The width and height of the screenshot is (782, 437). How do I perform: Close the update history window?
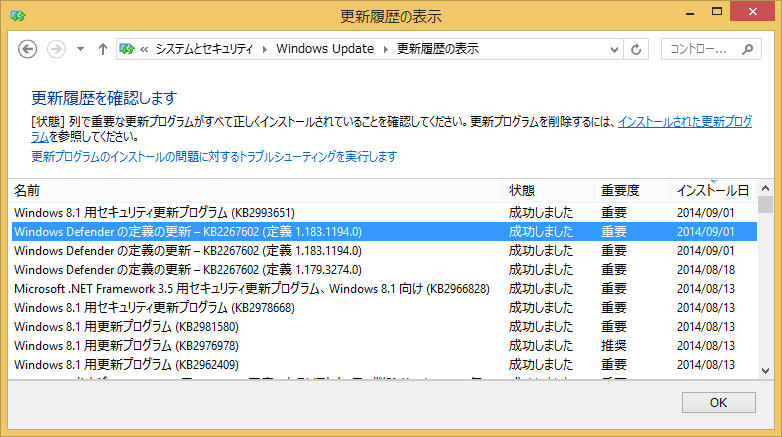point(753,11)
